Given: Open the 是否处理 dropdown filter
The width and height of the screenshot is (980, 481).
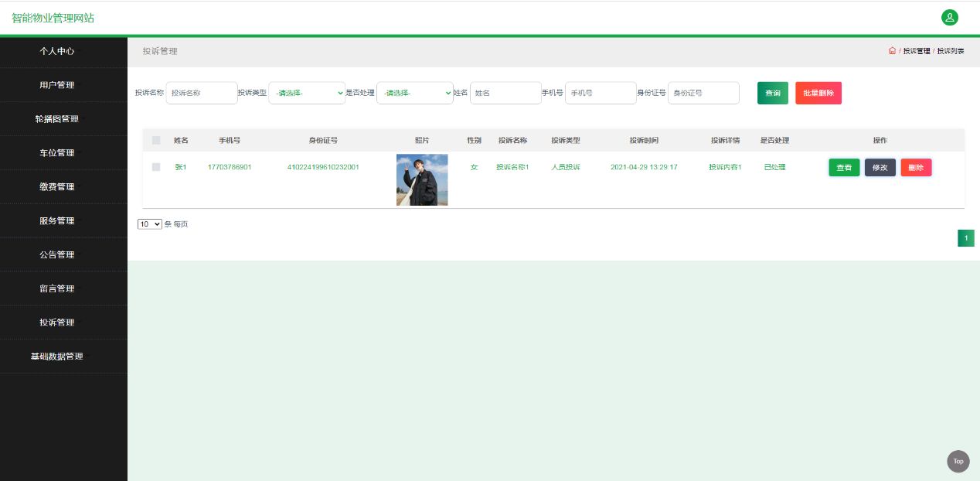Looking at the screenshot, I should click(415, 93).
